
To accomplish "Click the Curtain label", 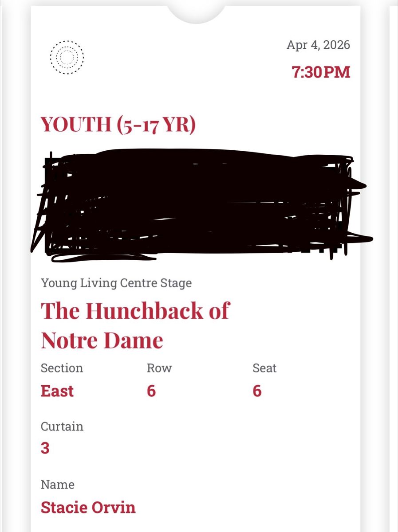I will click(62, 426).
